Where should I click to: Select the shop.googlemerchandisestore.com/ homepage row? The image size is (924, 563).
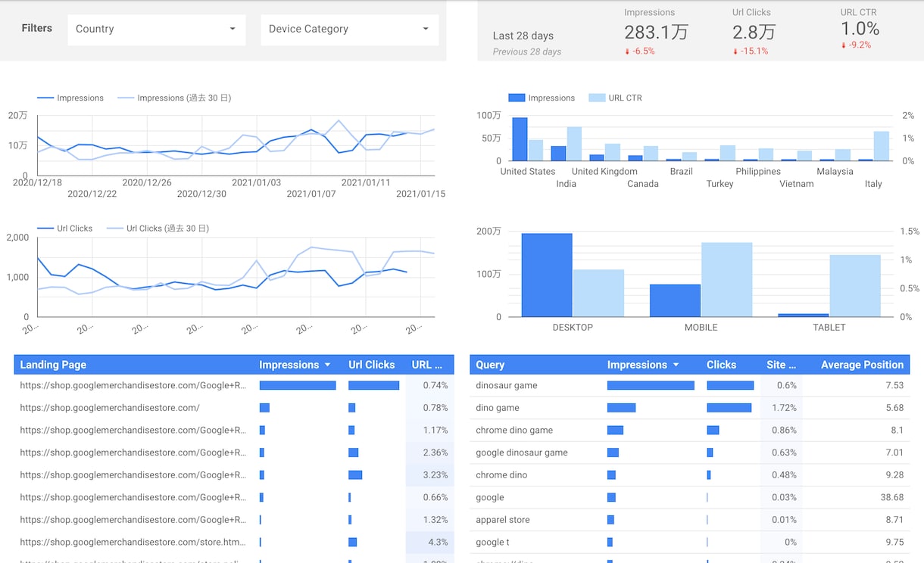pos(233,408)
